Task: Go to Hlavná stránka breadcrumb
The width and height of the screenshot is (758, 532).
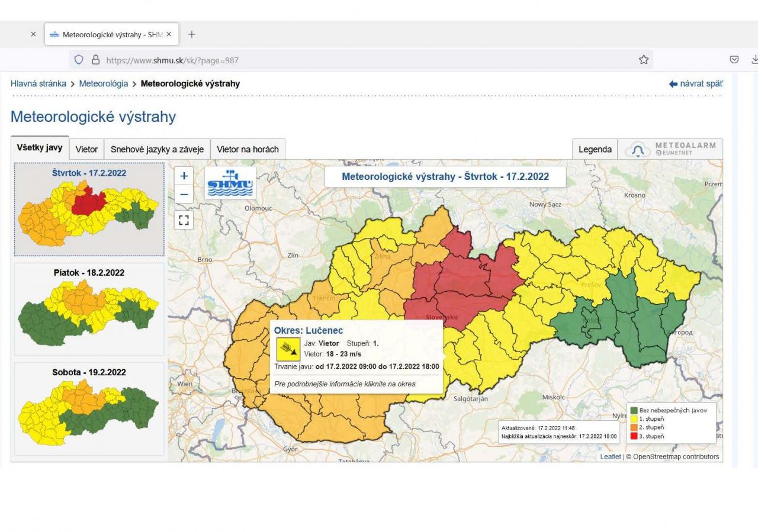Action: (38, 83)
